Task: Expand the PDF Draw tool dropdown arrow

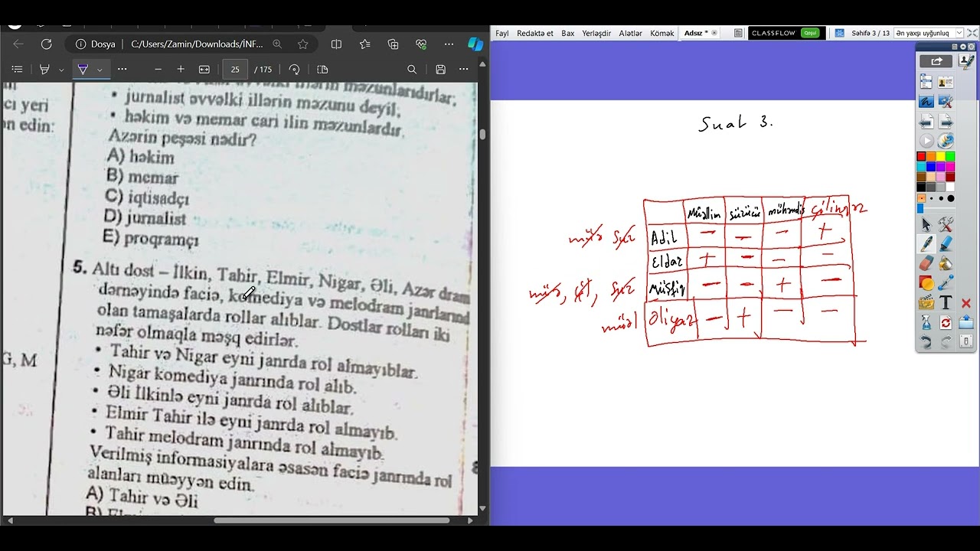Action: point(61,70)
